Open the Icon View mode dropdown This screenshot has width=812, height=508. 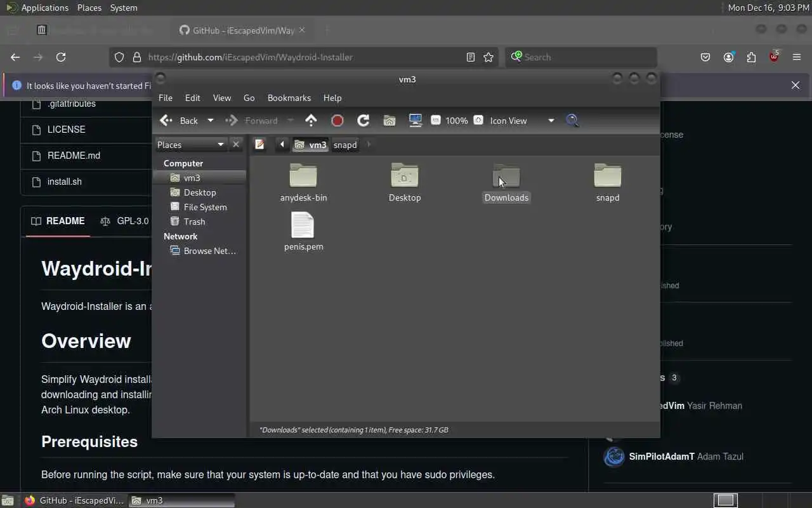point(522,121)
